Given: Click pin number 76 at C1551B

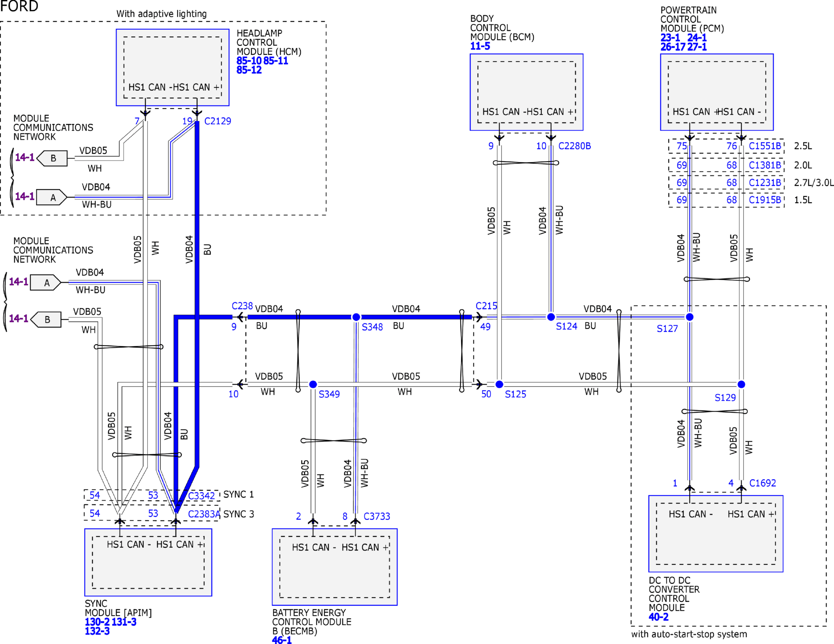Looking at the screenshot, I should [732, 146].
